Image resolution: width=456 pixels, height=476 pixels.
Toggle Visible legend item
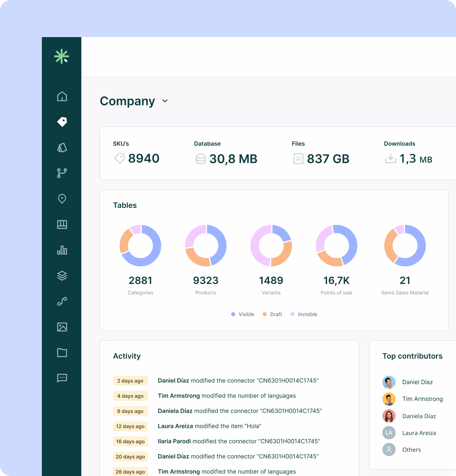pyautogui.click(x=243, y=314)
